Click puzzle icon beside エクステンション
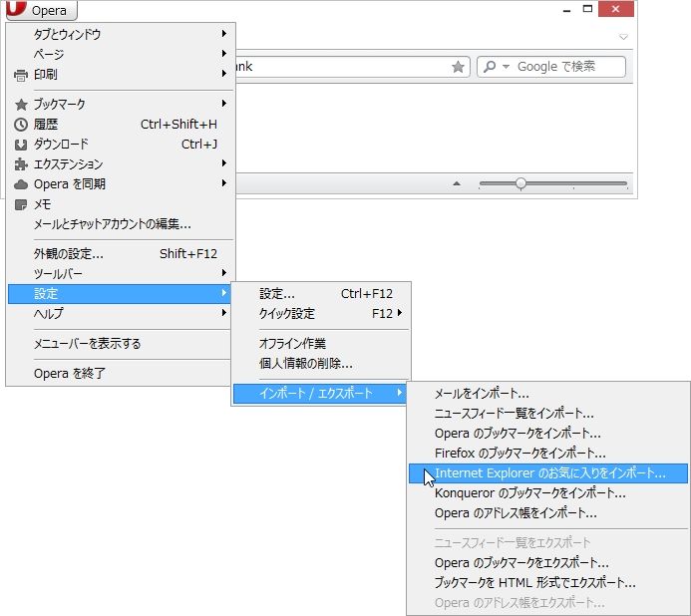691x616 pixels. tap(21, 164)
